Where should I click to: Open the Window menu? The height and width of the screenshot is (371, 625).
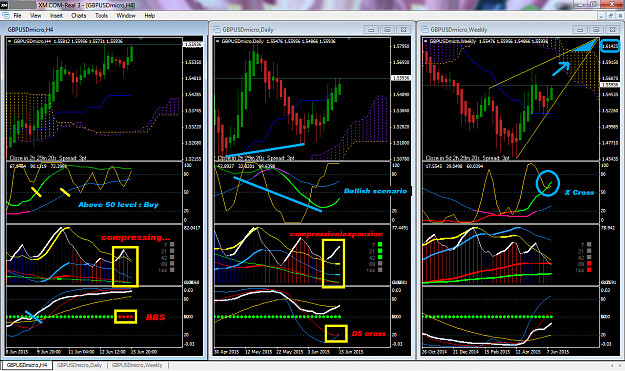point(126,16)
